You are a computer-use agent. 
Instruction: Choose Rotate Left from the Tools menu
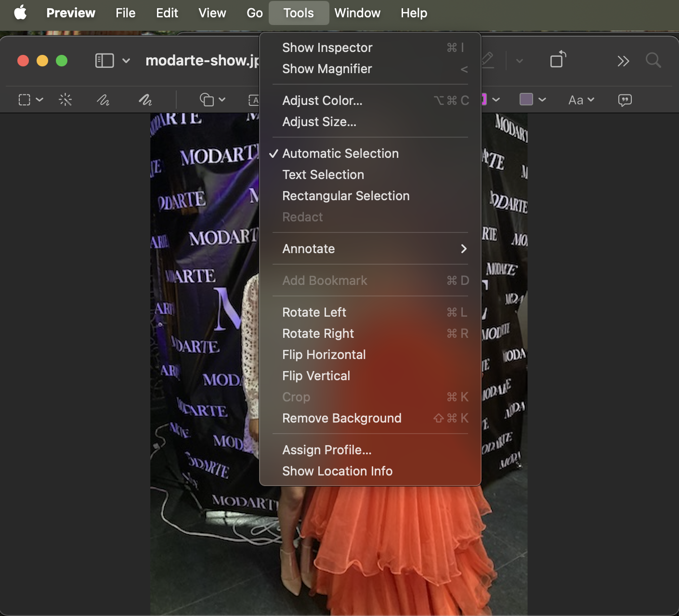tap(314, 312)
